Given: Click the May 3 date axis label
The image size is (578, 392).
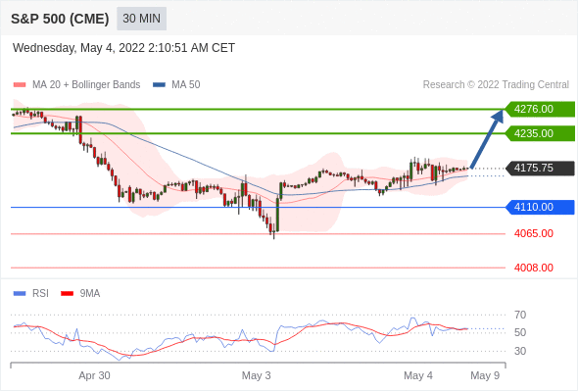Looking at the screenshot, I should [257, 375].
